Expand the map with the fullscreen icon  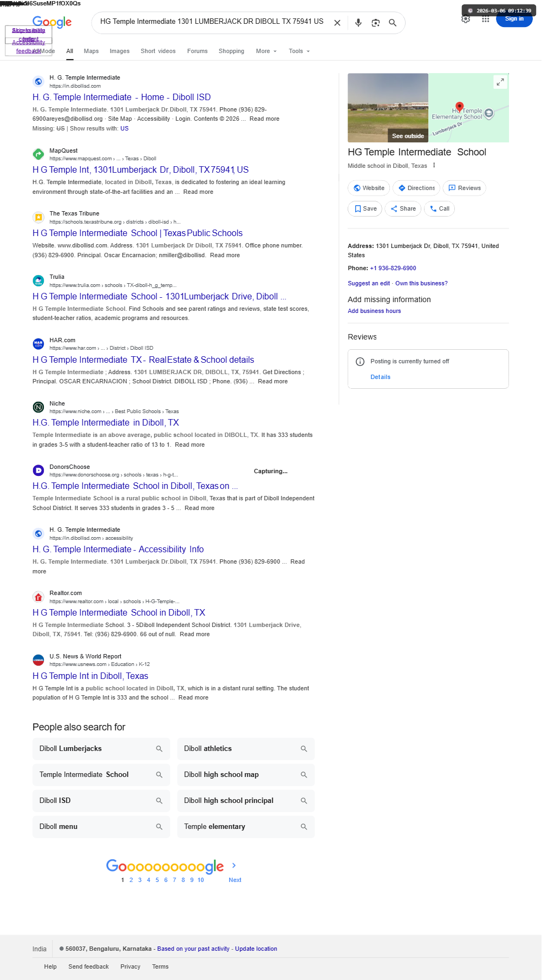click(x=500, y=82)
